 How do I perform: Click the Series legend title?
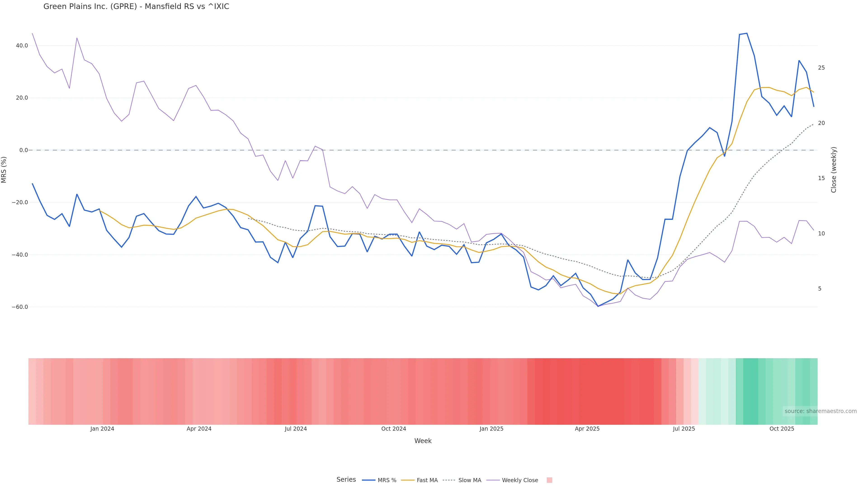pos(346,480)
